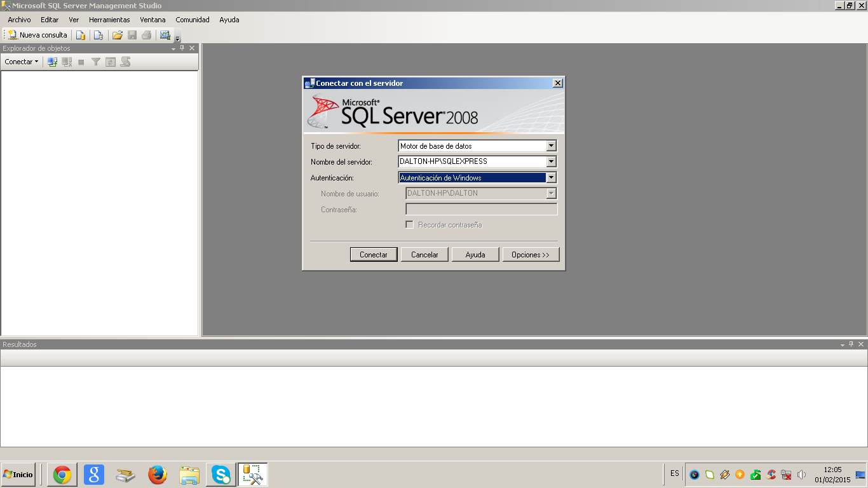
Task: Click the Contraseña password field
Action: pos(481,210)
